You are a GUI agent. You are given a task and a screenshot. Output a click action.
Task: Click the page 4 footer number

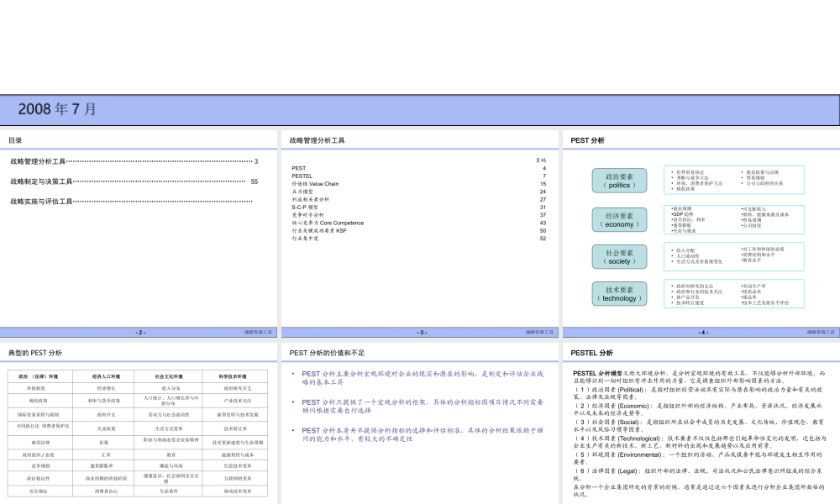tap(702, 332)
